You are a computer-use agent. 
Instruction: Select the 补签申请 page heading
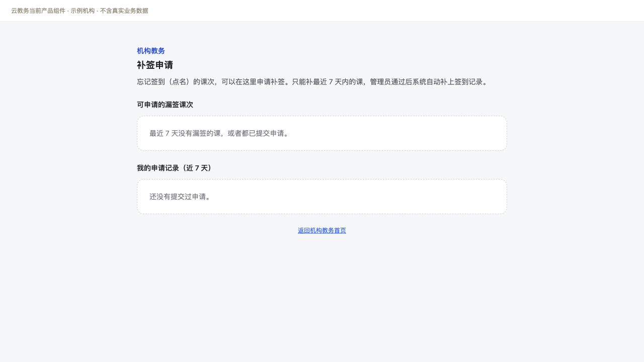pyautogui.click(x=155, y=65)
